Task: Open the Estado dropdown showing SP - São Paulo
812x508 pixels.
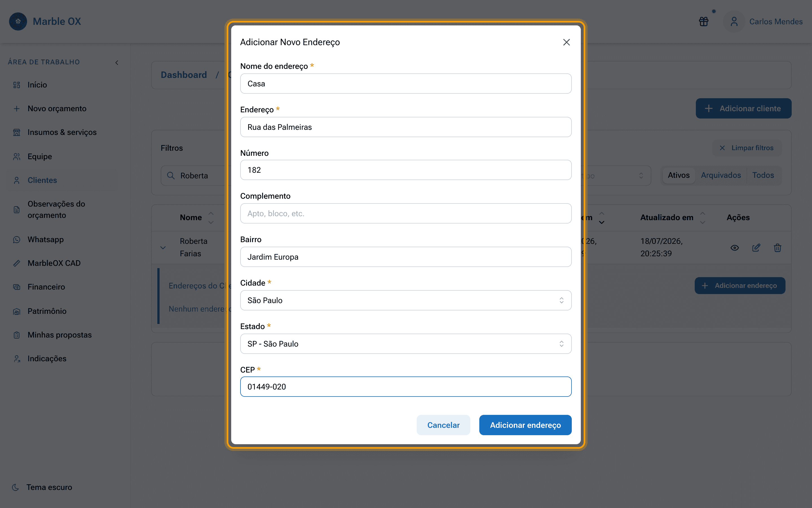Action: tap(406, 344)
